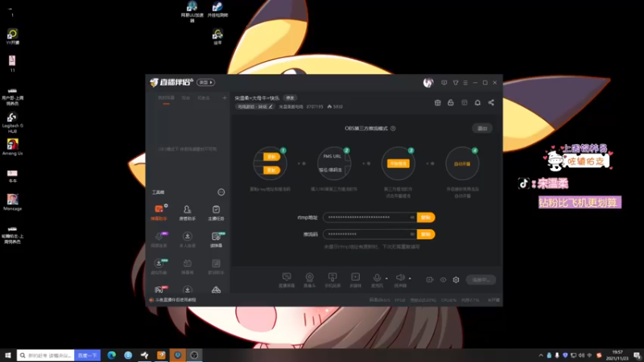Viewport: 644px width, 362px height.
Task: Show the hidden rtmp地址 with eye icon
Action: [x=412, y=217]
